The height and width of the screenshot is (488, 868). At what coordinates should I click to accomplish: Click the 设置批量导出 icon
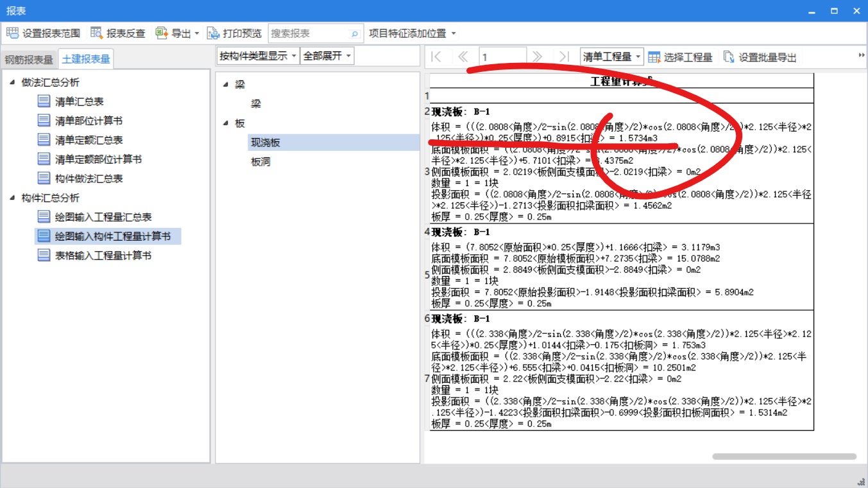pyautogui.click(x=729, y=57)
